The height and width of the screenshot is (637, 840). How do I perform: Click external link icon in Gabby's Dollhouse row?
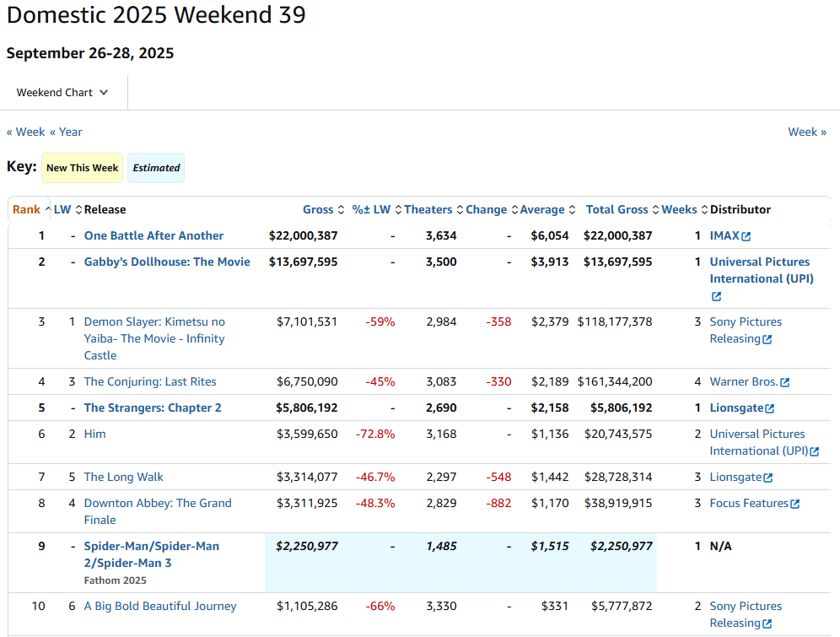pos(716,296)
